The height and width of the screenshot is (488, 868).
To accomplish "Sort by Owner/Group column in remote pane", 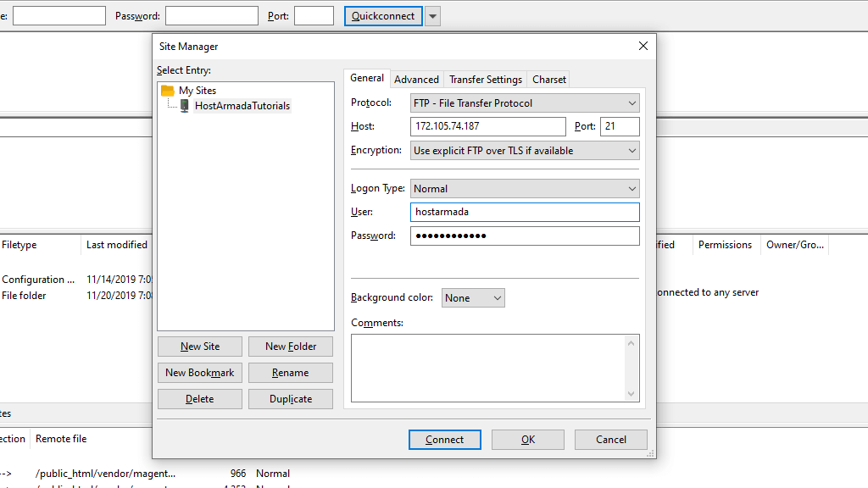I will (794, 245).
